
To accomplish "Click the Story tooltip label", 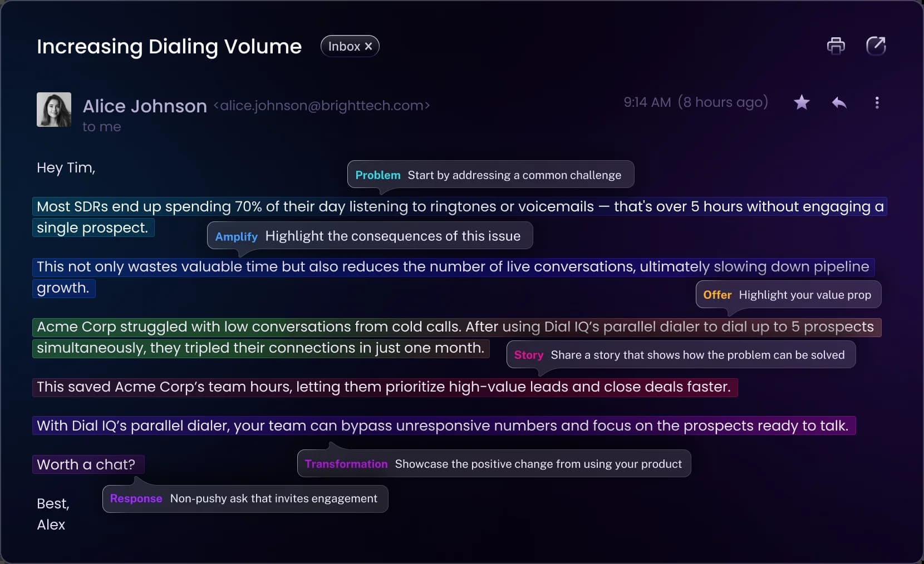I will tap(529, 355).
